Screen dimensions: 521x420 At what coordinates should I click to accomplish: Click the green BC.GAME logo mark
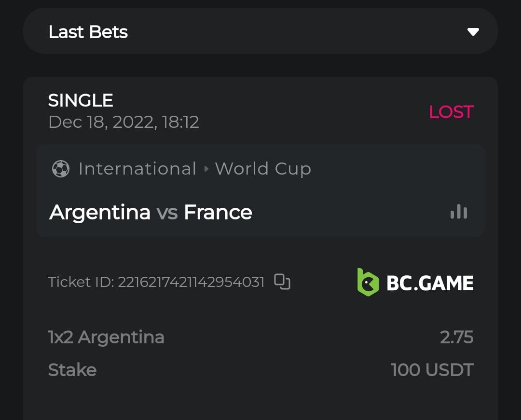368,282
